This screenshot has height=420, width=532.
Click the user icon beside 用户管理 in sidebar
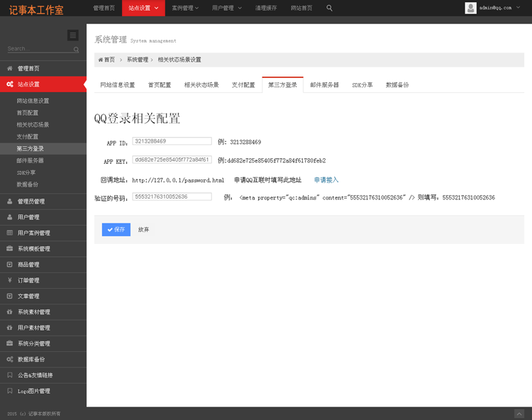pyautogui.click(x=9, y=217)
